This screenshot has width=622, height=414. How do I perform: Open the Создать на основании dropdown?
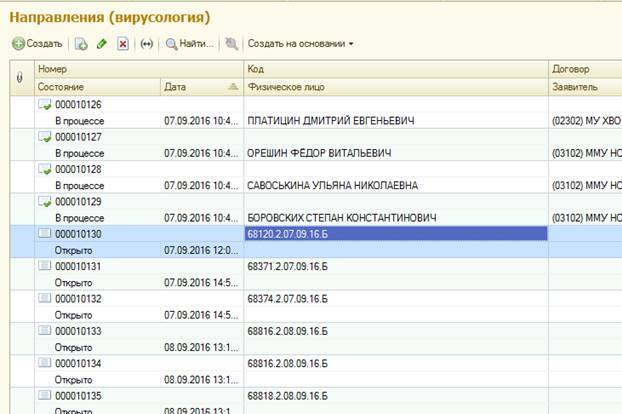tap(300, 44)
